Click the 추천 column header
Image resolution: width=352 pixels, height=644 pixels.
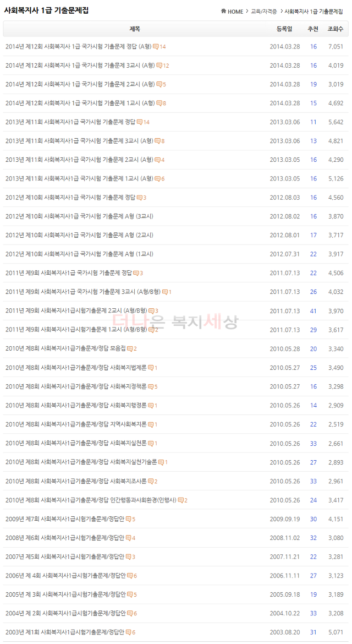(x=313, y=29)
